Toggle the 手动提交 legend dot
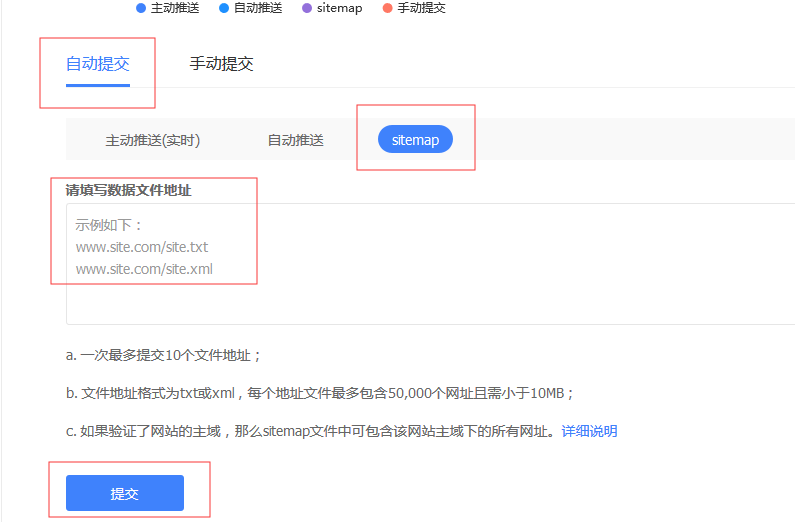 point(387,8)
